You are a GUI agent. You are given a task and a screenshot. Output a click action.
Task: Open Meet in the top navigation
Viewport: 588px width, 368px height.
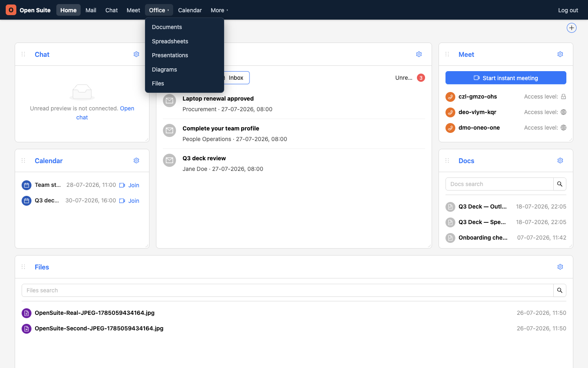[133, 10]
